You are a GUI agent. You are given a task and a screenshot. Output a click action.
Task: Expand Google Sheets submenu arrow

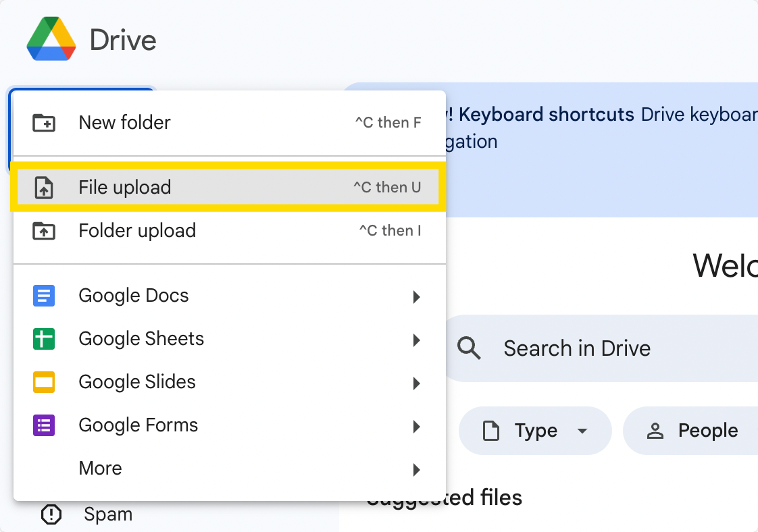click(x=417, y=340)
